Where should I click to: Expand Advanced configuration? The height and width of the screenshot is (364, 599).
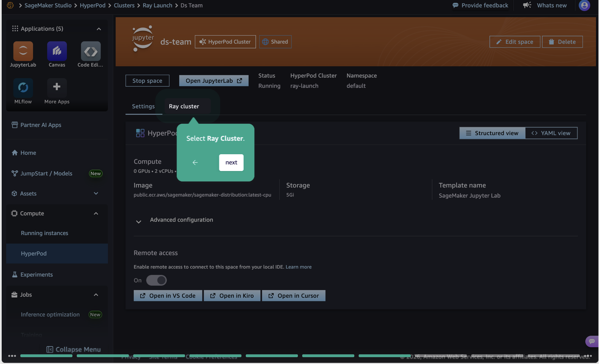click(139, 222)
